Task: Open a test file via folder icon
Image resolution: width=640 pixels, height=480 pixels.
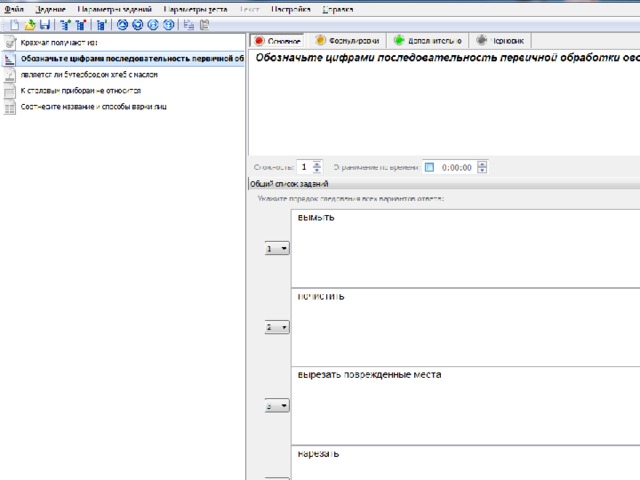Action: pos(29,25)
